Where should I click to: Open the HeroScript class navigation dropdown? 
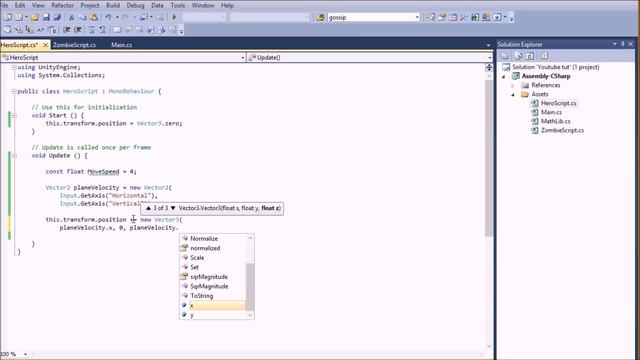242,58
